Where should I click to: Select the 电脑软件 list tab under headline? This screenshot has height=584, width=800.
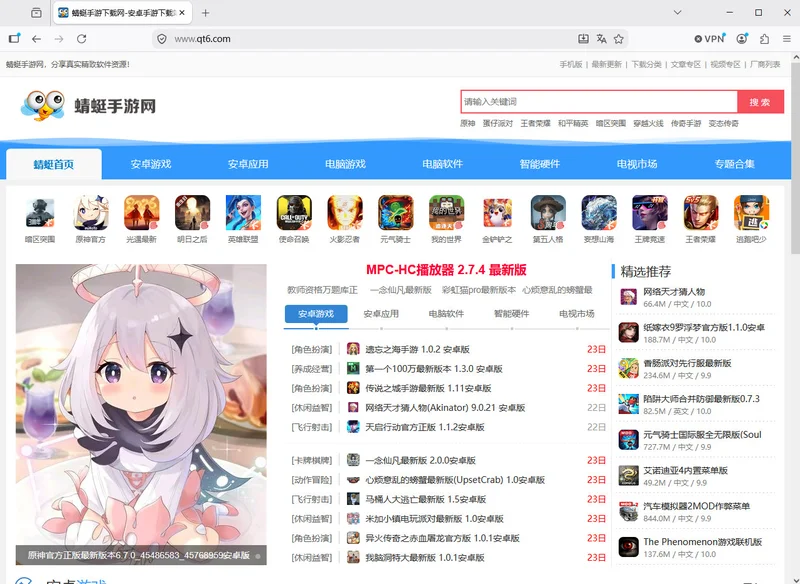446,314
